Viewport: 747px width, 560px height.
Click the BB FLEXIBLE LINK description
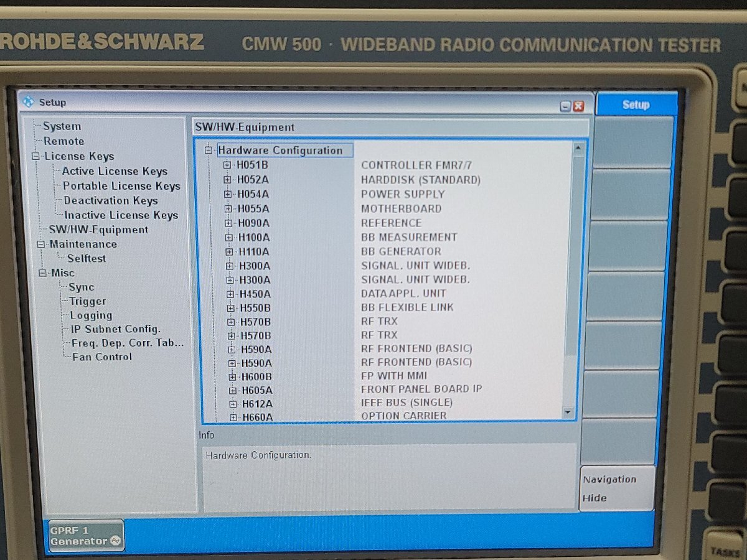pos(407,307)
